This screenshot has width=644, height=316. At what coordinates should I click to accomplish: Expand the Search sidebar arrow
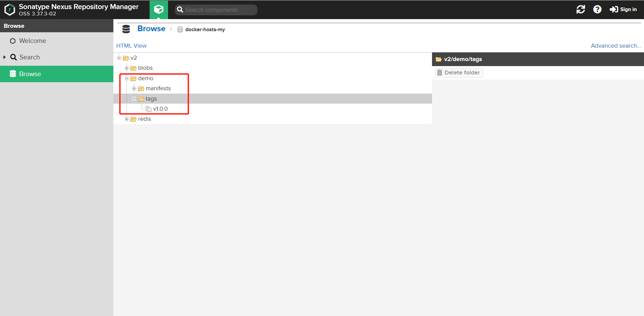5,57
